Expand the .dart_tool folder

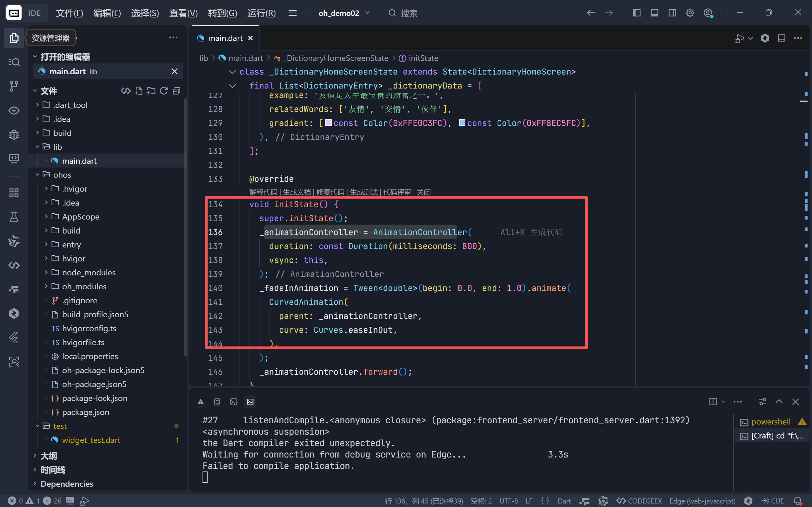70,105
